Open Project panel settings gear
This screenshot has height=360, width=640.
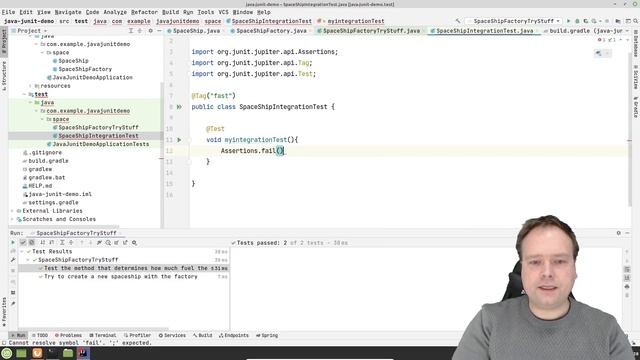(151, 31)
